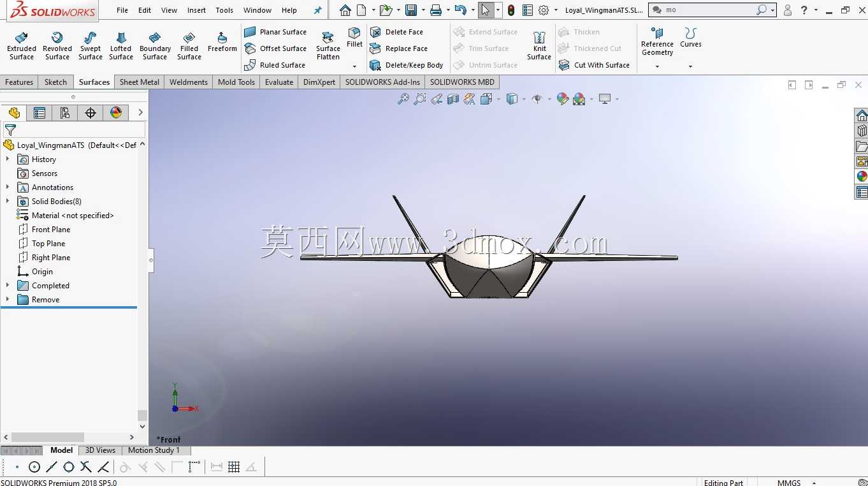Click the Loyal_WingmanATS root node
Screen dimensions: 868x486
pos(70,145)
